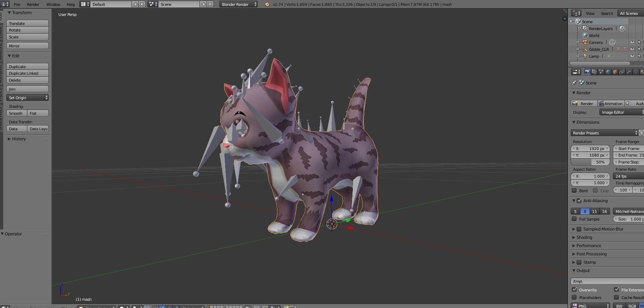Uncheck the Overwrite output option
The height and width of the screenshot is (308, 644).
[574, 290]
